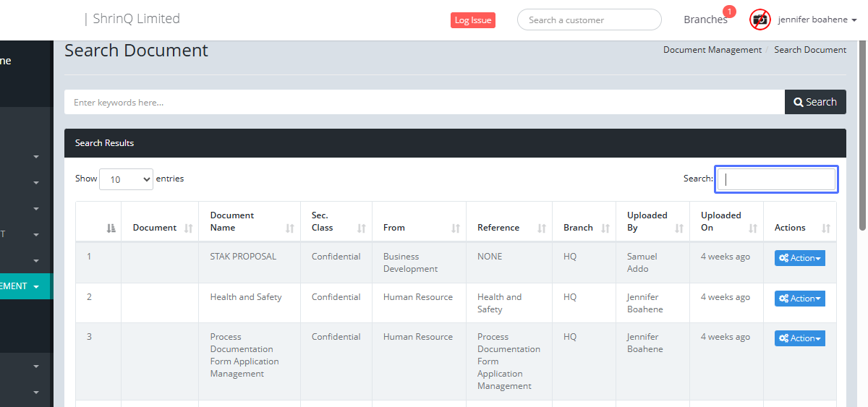Focus the Enter keywords here input
Viewport: 868px width, 407px height.
coord(424,102)
